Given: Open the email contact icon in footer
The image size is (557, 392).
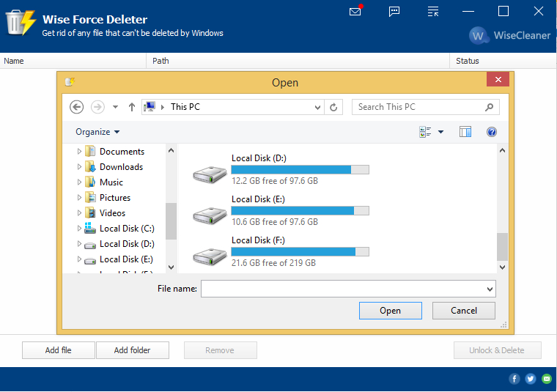Looking at the screenshot, I should point(547,379).
